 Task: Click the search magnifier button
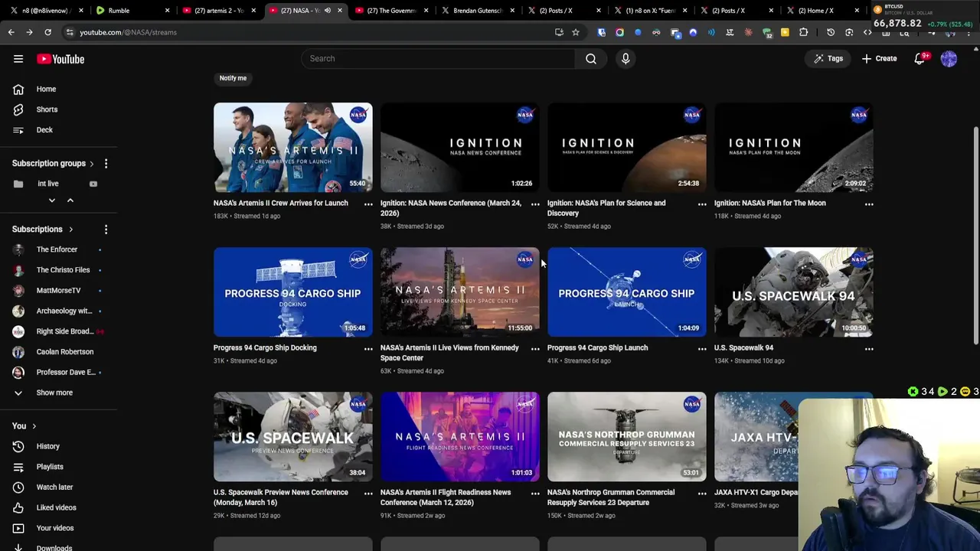tap(591, 58)
